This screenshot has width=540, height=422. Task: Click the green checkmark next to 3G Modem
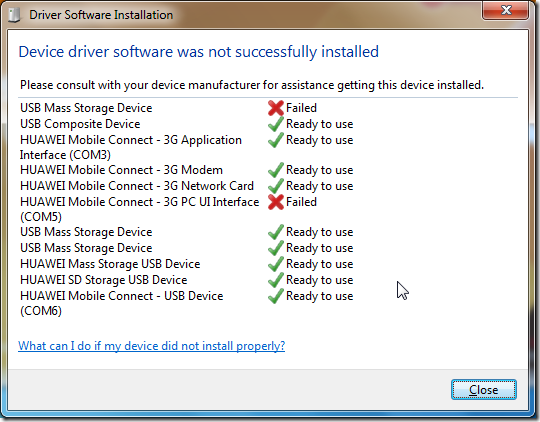pyautogui.click(x=276, y=170)
